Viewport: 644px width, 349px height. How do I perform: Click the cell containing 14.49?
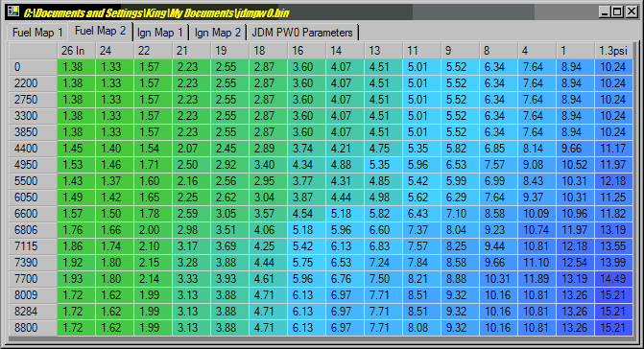[x=613, y=279]
